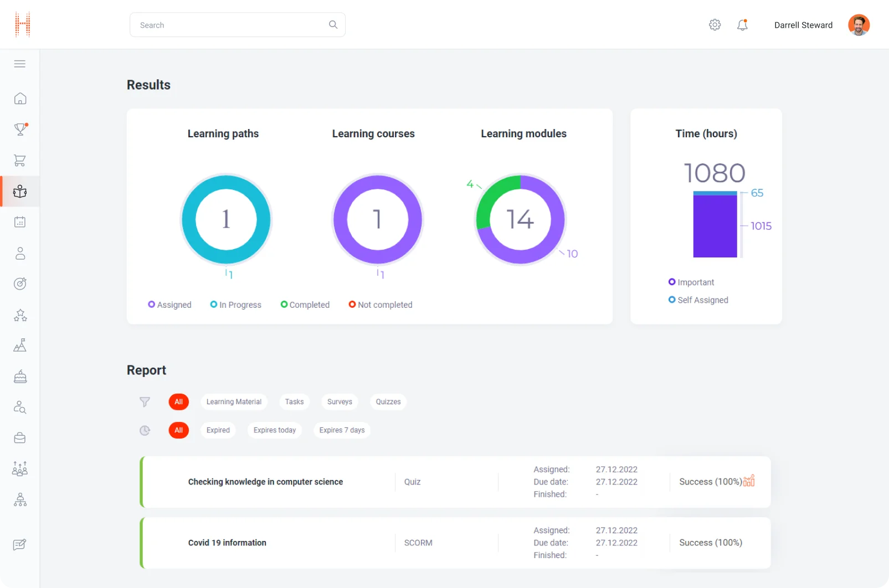Open the hamburger menu in sidebar
The image size is (889, 588).
point(20,64)
